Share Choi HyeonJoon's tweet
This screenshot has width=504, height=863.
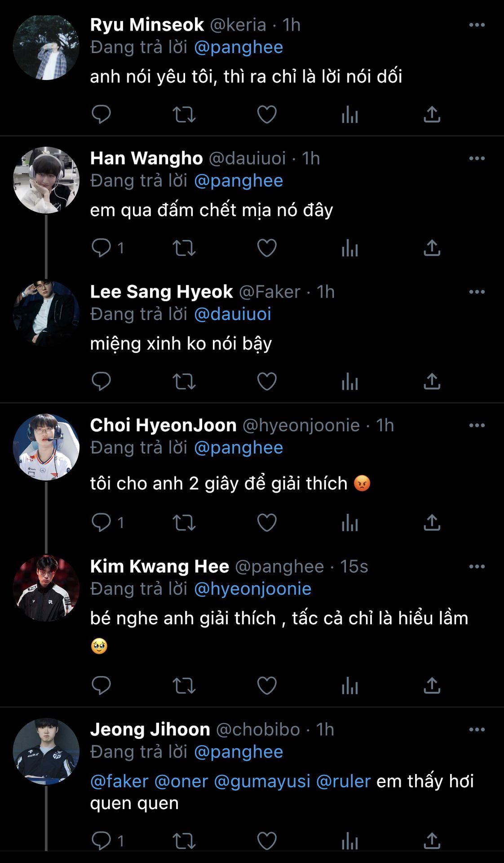[x=432, y=523]
